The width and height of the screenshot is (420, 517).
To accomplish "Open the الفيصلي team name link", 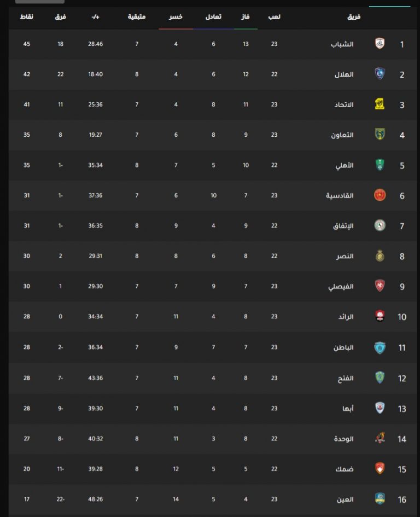I will tap(341, 287).
